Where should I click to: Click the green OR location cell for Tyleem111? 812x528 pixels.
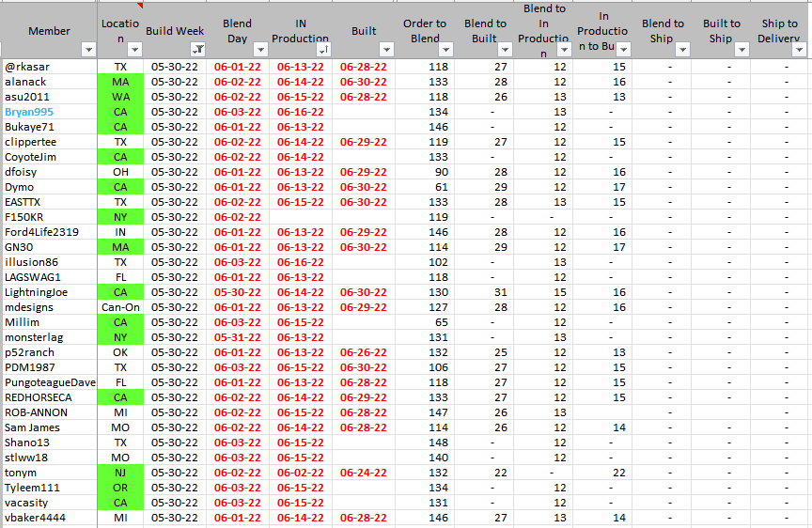[120, 488]
